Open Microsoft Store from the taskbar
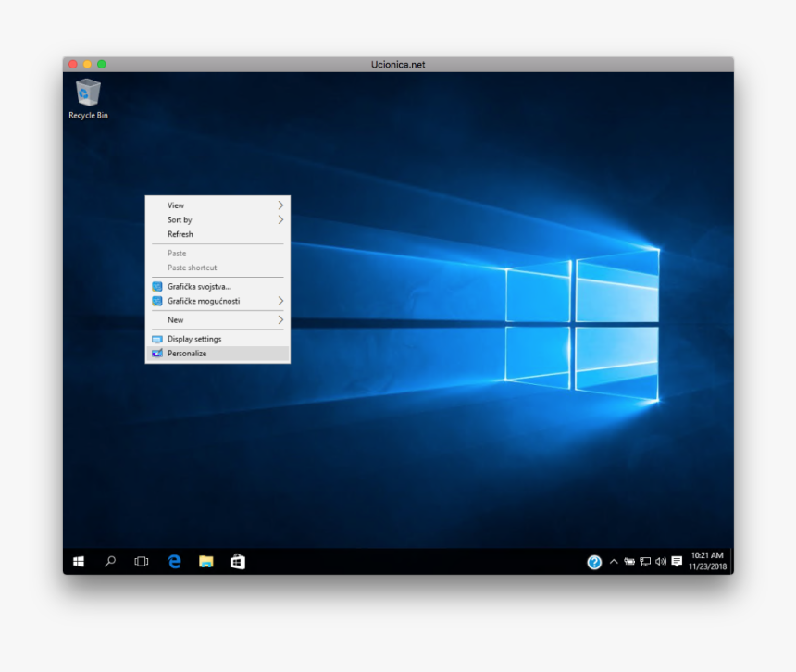This screenshot has height=672, width=796. click(238, 561)
